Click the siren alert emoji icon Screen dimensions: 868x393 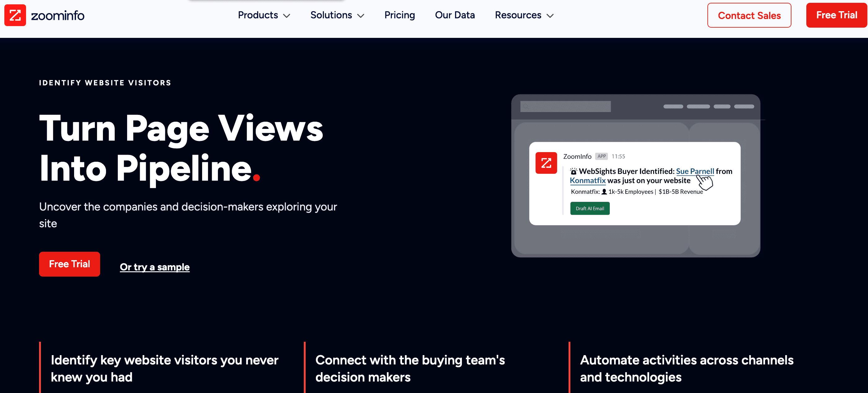pos(573,171)
